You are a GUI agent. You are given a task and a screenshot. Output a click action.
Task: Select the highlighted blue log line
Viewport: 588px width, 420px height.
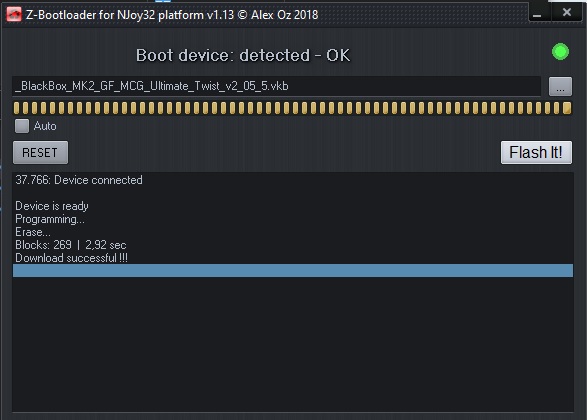[x=293, y=271]
